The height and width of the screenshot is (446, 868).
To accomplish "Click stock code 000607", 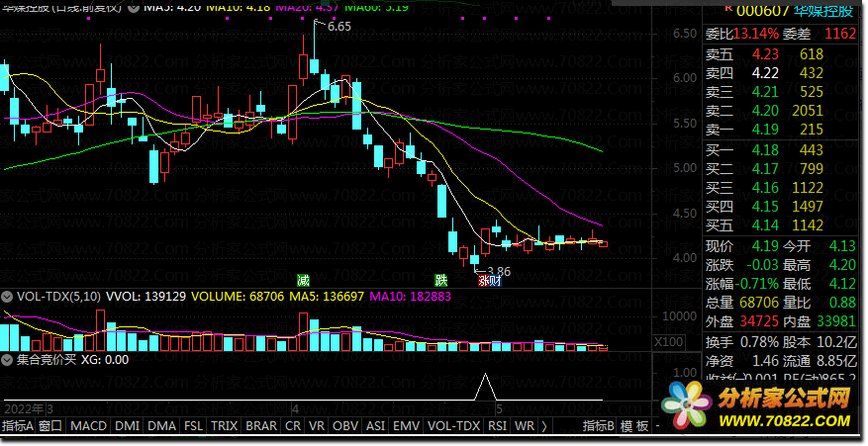I will coord(763,11).
